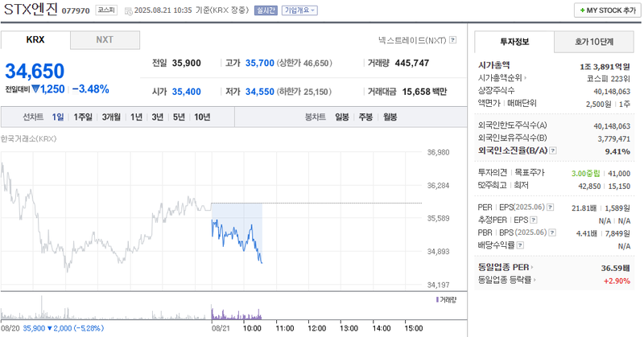Viewport: 644px width, 337px height.
Task: Select the 1일 line chart period
Action: [x=58, y=117]
